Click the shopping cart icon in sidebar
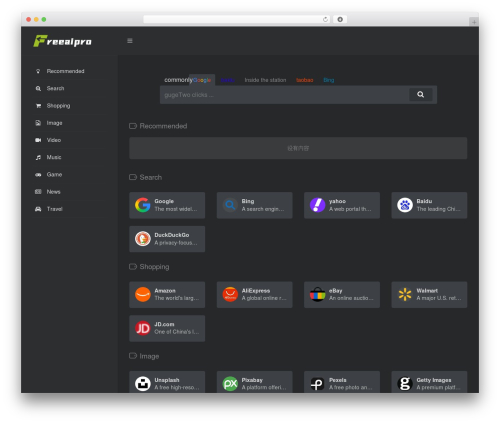This screenshot has width=500, height=423. [38, 106]
